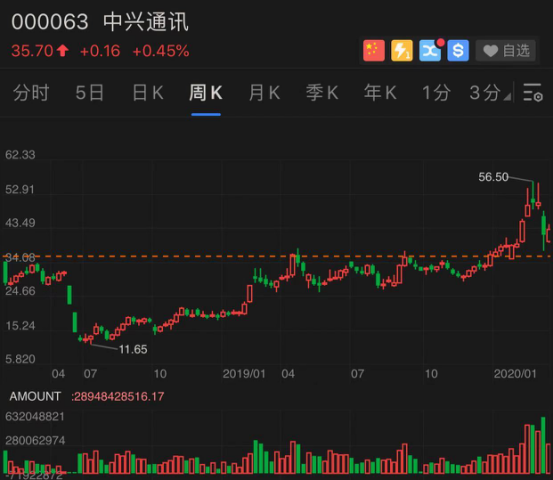Tap the percent change +0.45%

click(161, 51)
